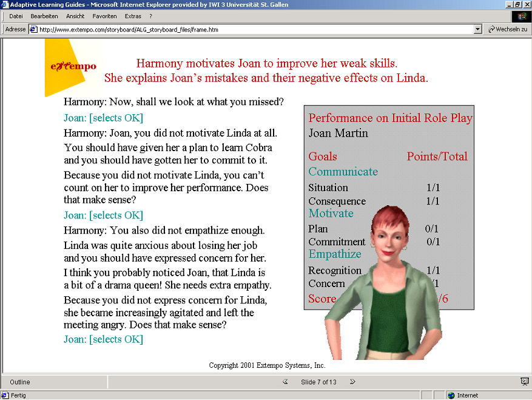Open the Favoriten menu
Screen dimensions: 532x400
tap(104, 16)
